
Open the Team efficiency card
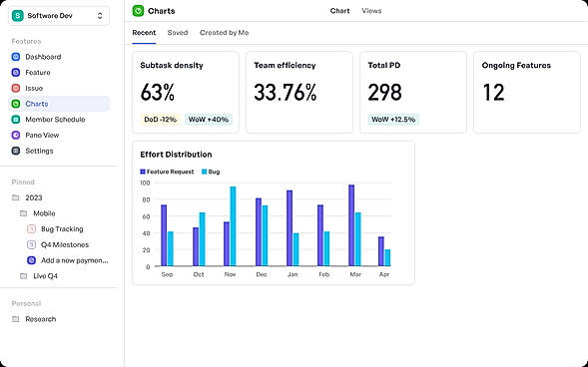(299, 93)
